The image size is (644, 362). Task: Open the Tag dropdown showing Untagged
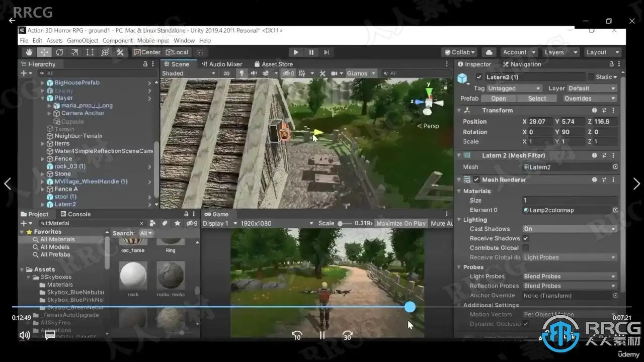[x=514, y=88]
